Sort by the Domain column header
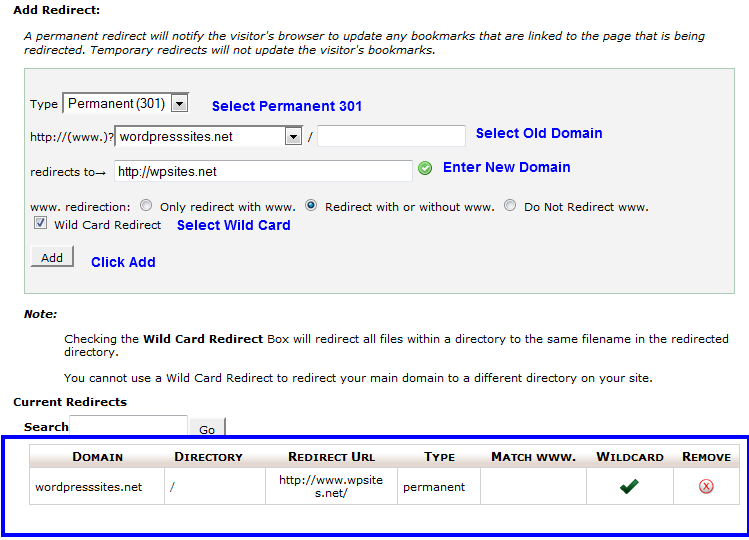 click(97, 456)
